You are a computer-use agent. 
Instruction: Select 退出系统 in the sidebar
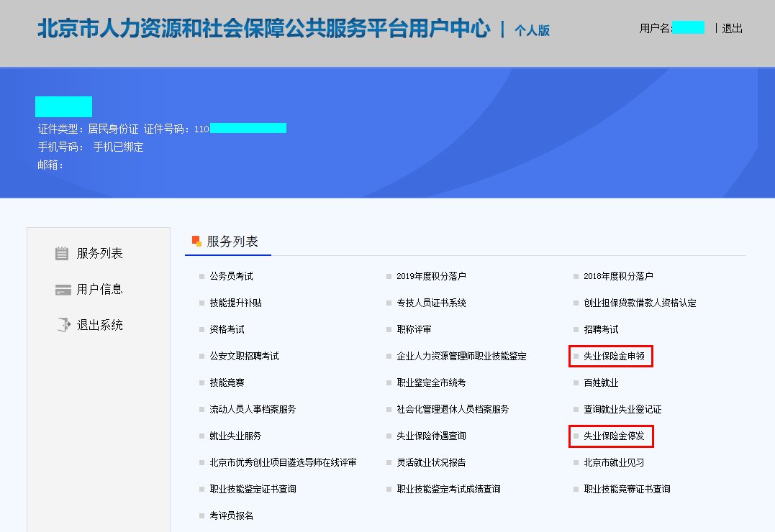pos(99,325)
